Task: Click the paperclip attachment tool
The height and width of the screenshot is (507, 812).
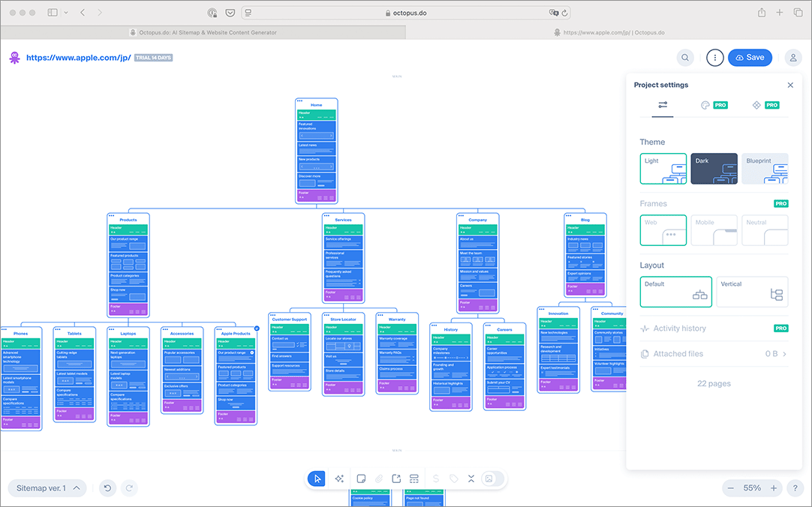Action: point(378,478)
